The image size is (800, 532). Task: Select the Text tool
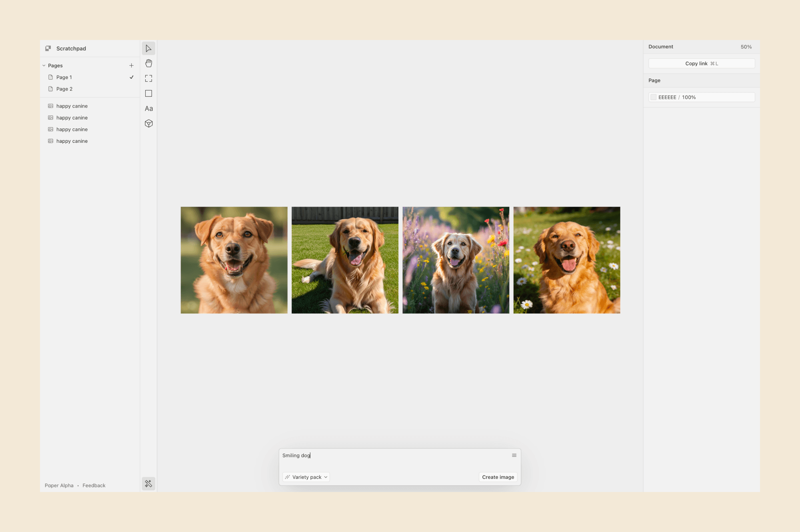[148, 108]
